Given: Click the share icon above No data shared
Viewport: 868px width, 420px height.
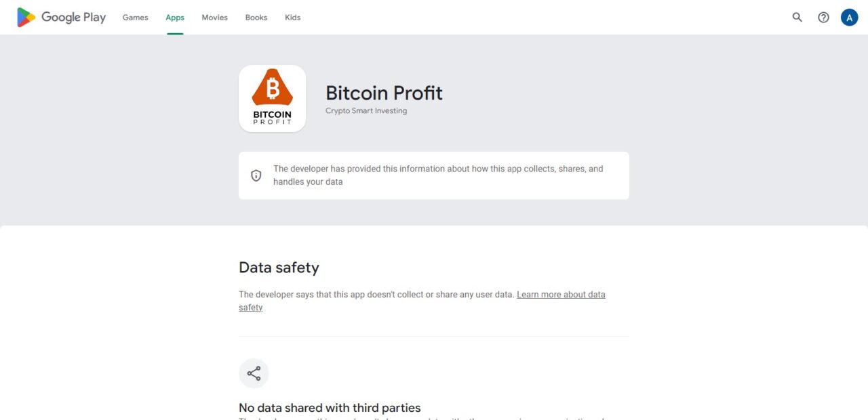Looking at the screenshot, I should tap(254, 373).
